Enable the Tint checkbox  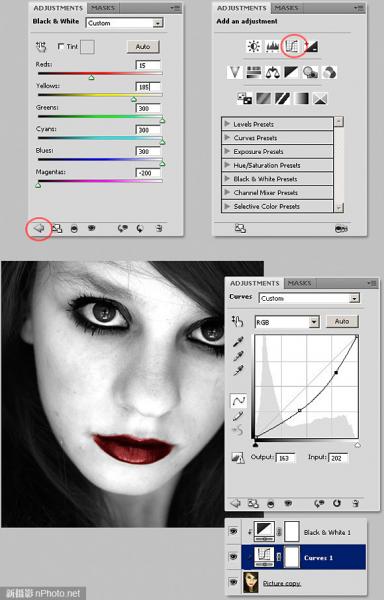[60, 46]
